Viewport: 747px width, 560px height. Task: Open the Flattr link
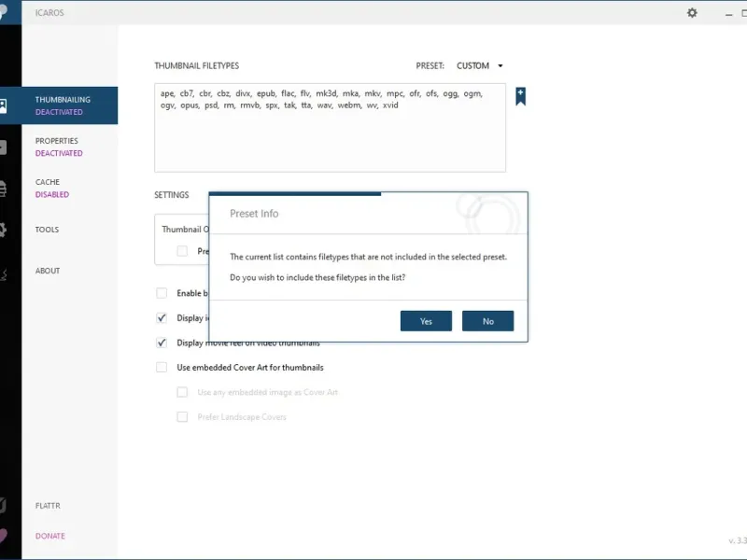click(x=48, y=506)
